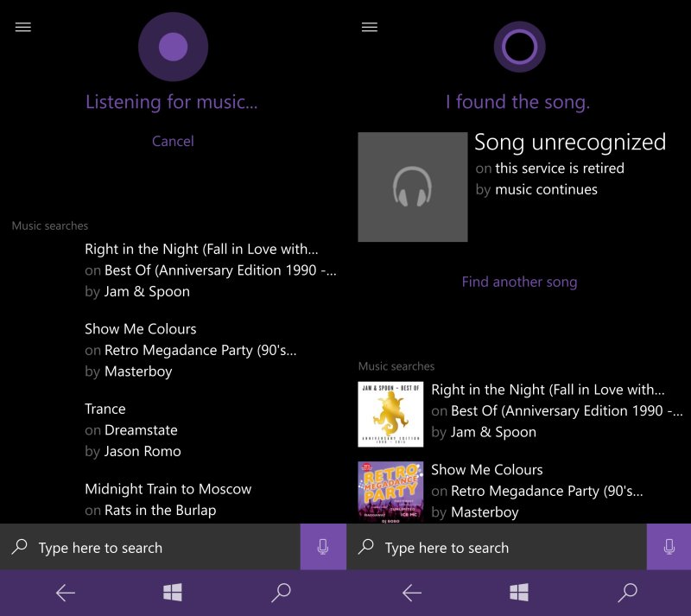Focus right 'Type here to search' field
Screen dimensions: 691x616
pos(496,547)
